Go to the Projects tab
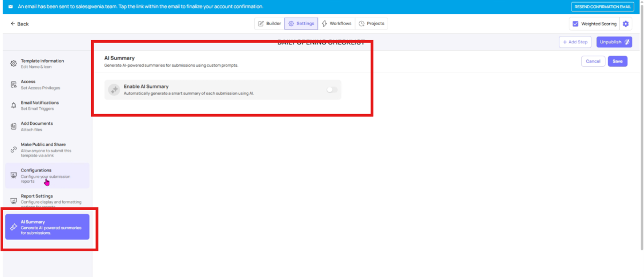644x277 pixels. point(371,24)
